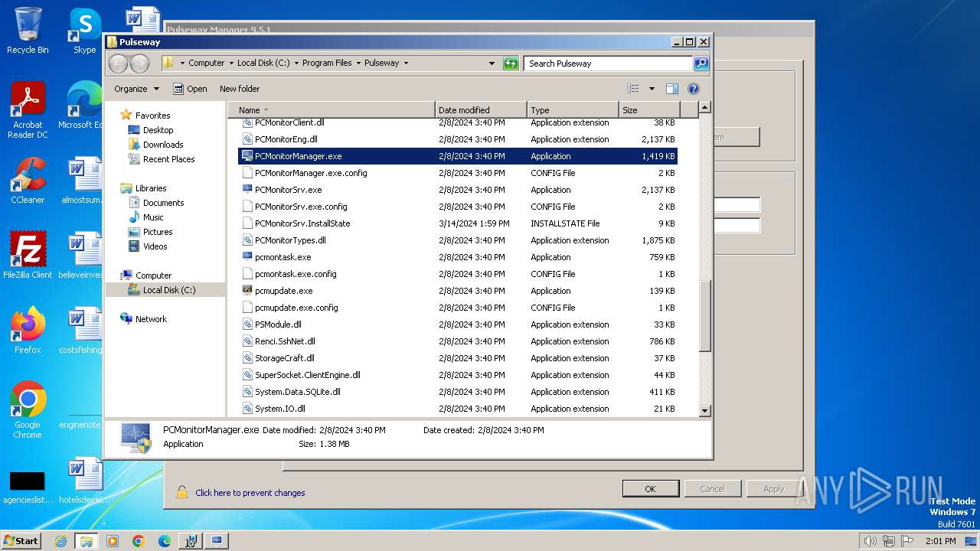The image size is (980, 551).
Task: Click Chrome icon in the taskbar
Action: 139,541
